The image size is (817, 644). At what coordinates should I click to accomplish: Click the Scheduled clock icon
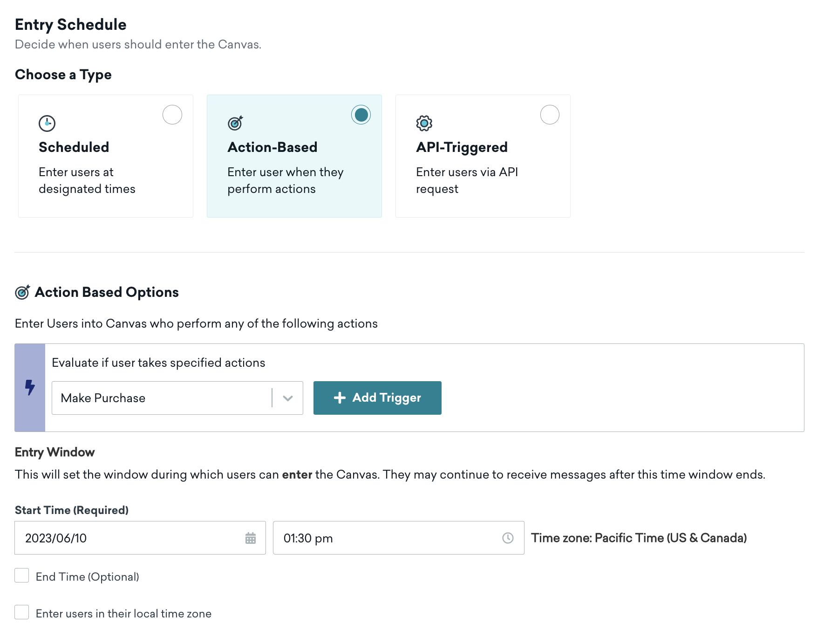pos(47,123)
